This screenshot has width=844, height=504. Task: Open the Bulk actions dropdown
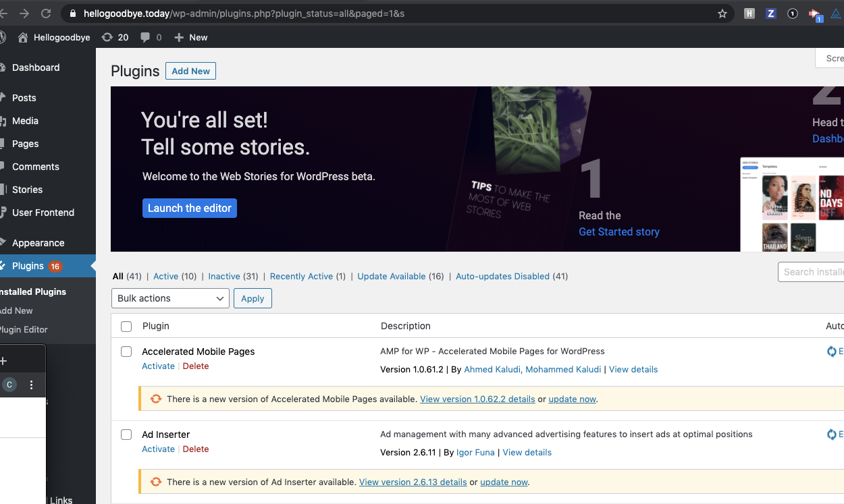170,298
